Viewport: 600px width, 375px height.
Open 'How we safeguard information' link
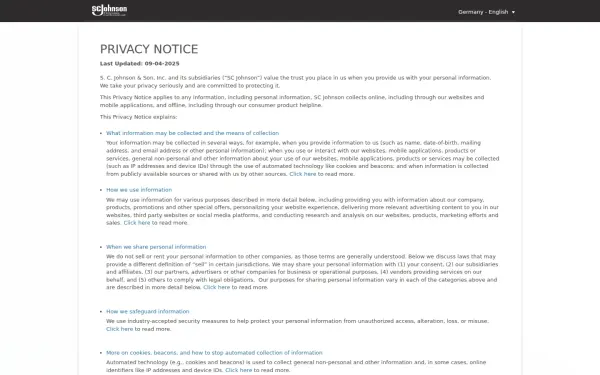pos(148,311)
